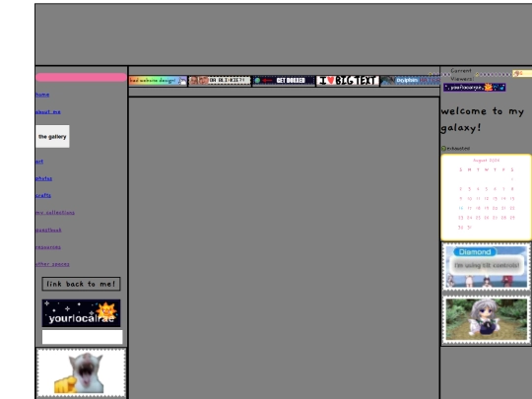Click the gallery button
The width and height of the screenshot is (532, 399).
click(x=52, y=136)
